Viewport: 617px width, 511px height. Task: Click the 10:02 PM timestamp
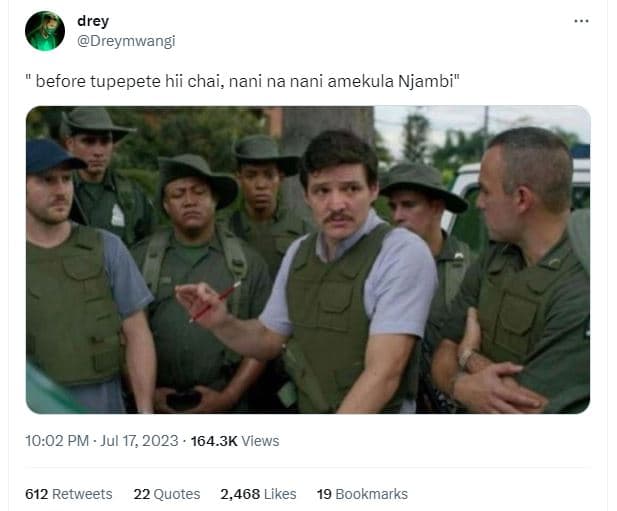tap(57, 441)
